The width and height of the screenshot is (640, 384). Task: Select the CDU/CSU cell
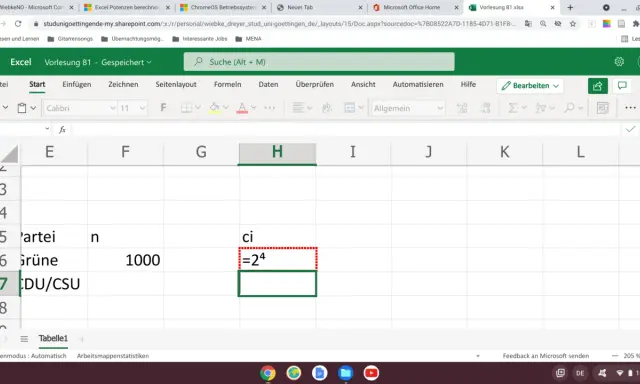(53, 283)
